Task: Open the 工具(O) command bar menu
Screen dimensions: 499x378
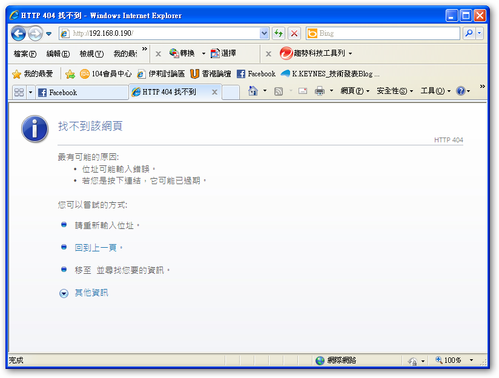Action: [x=435, y=91]
